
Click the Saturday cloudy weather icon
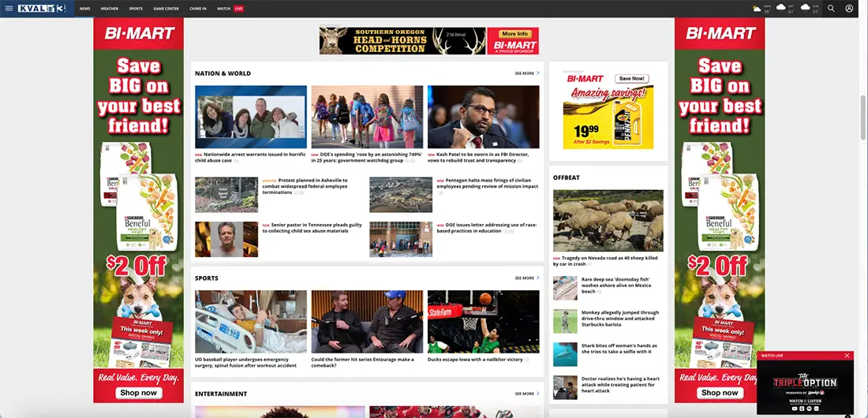781,8
